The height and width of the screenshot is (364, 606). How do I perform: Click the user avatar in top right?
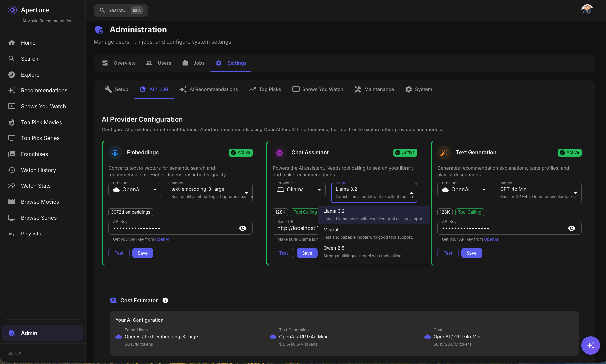[x=587, y=10]
